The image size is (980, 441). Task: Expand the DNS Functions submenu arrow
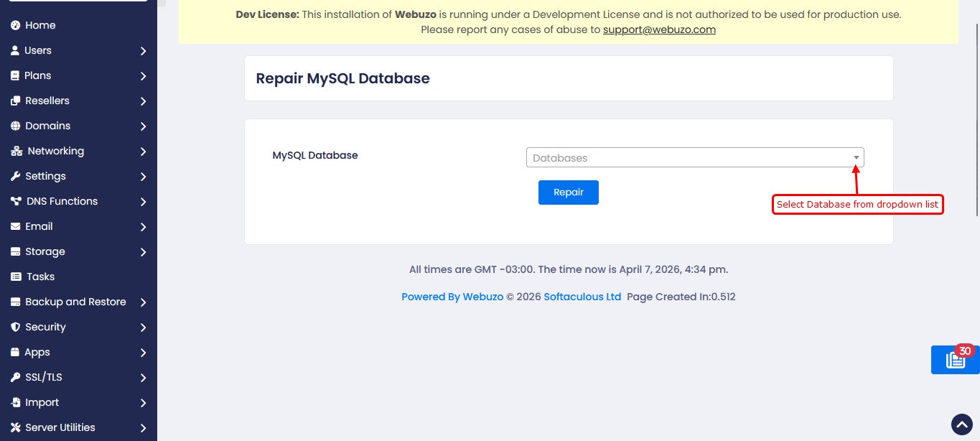[143, 202]
